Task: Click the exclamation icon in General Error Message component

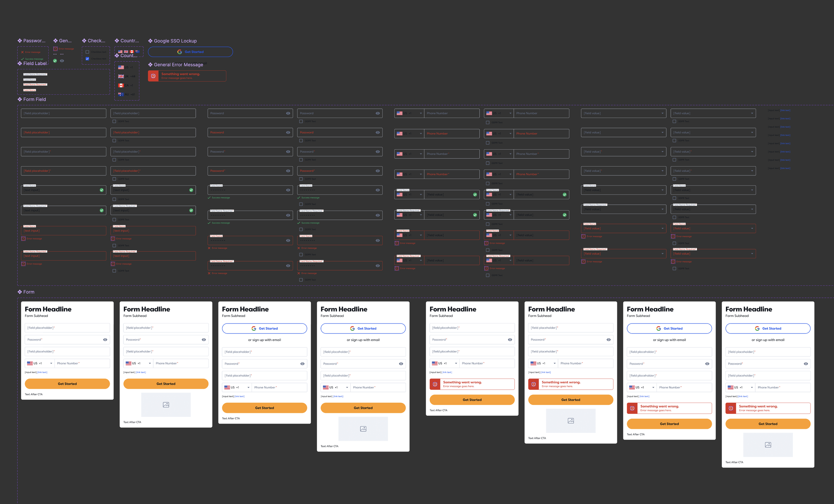Action: coord(153,76)
